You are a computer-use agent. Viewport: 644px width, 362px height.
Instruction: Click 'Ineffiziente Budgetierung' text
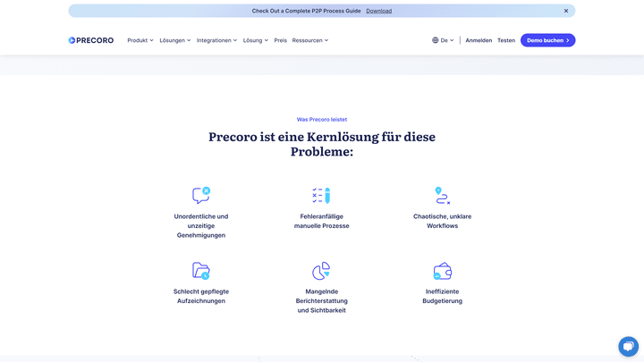(443, 296)
